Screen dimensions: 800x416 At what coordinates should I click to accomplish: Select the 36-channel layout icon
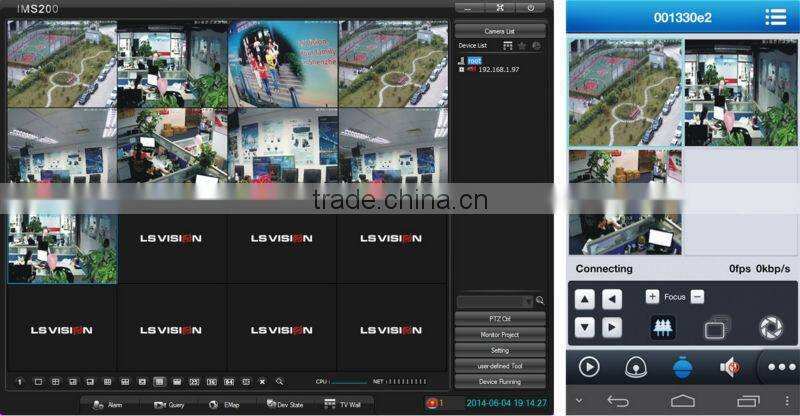[212, 382]
